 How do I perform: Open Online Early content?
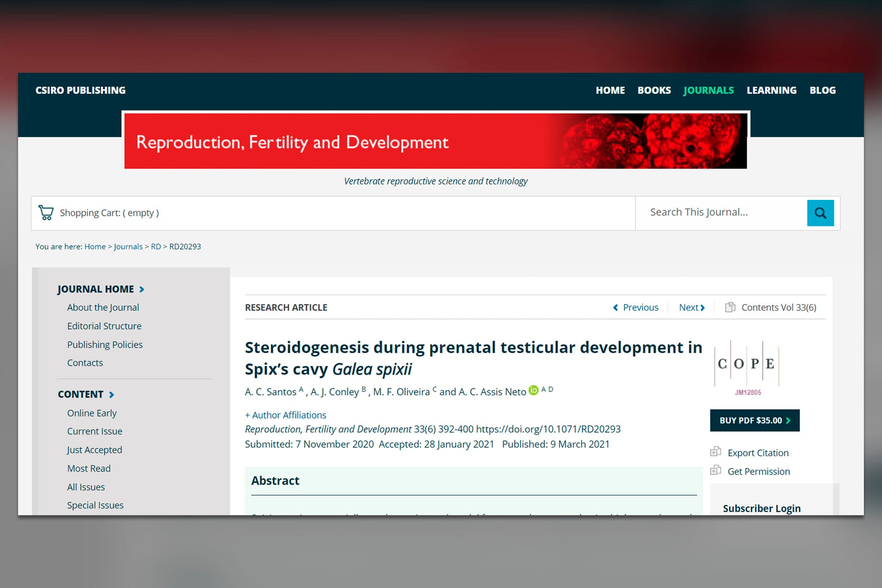tap(92, 413)
